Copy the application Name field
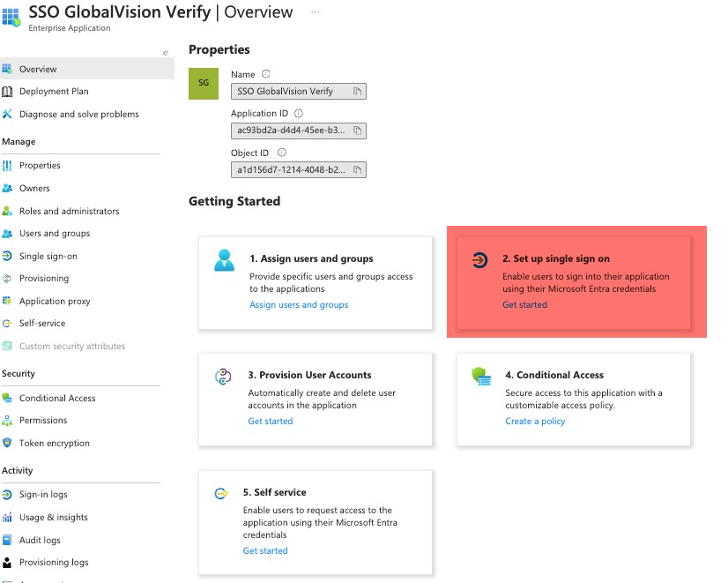728x583 pixels. (x=358, y=92)
